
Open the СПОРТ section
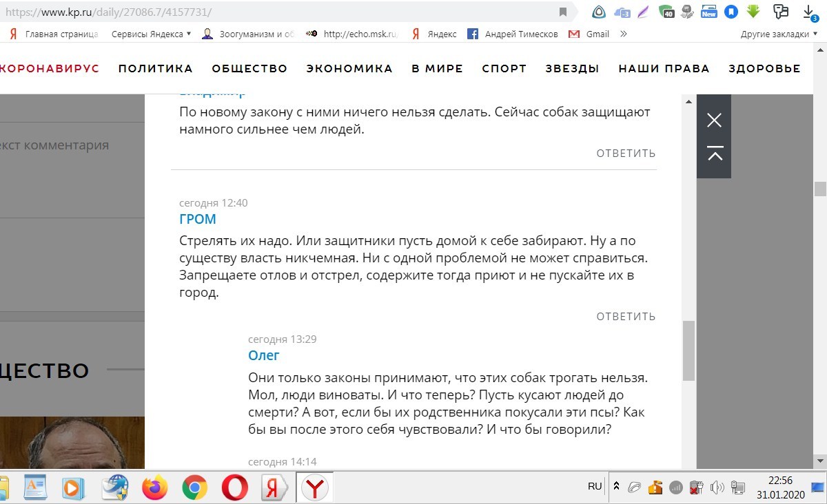(504, 68)
